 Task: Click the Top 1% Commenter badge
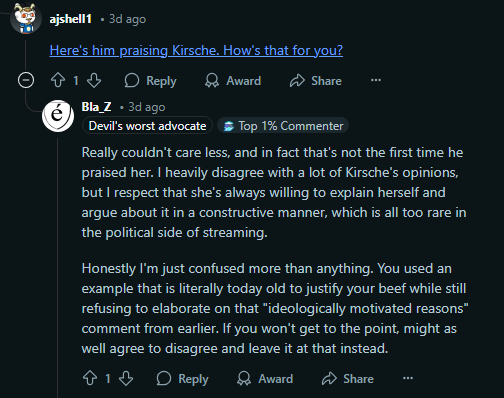pyautogui.click(x=283, y=126)
